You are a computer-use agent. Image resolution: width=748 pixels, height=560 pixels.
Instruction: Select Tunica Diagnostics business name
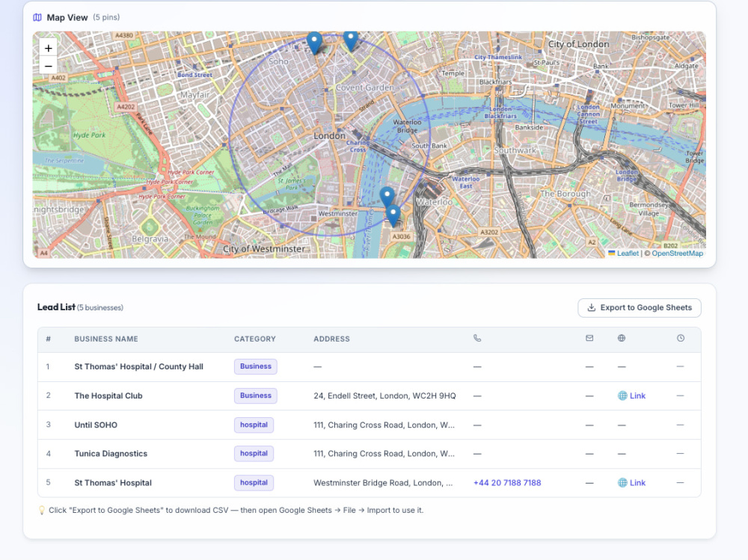(x=111, y=454)
